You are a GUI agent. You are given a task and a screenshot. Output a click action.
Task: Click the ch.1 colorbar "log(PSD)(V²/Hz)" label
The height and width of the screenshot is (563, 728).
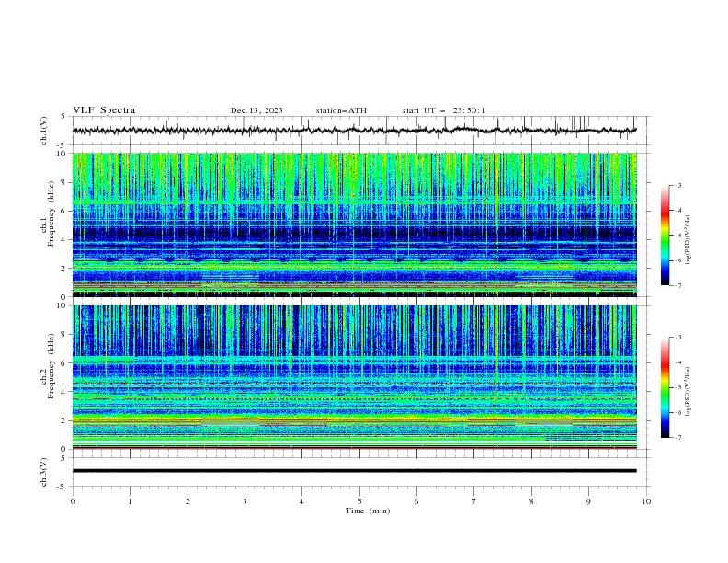click(688, 240)
